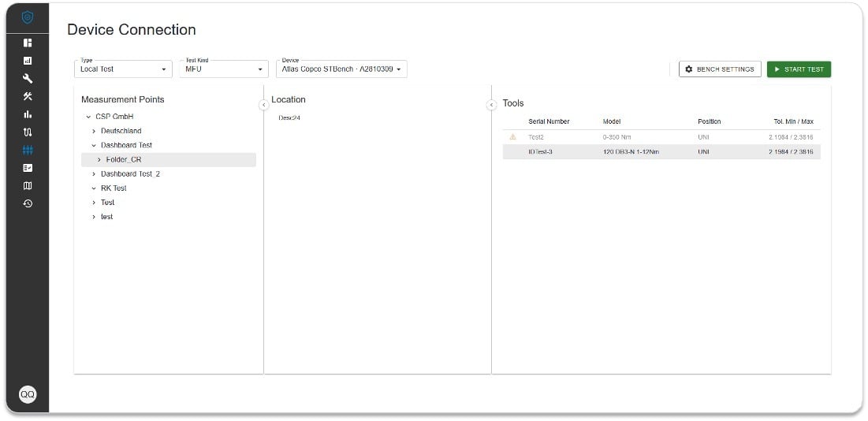Click the Measurement Points panel heading

122,99
